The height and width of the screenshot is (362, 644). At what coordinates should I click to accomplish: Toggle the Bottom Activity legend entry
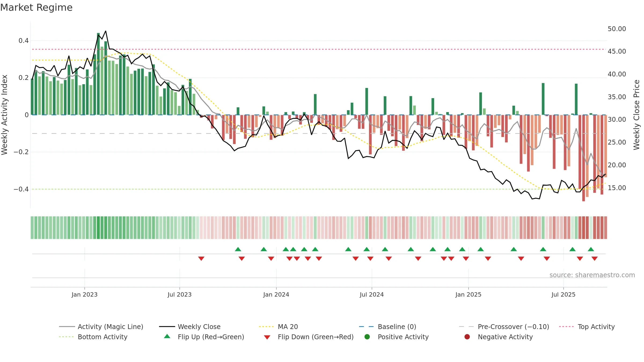pyautogui.click(x=93, y=337)
